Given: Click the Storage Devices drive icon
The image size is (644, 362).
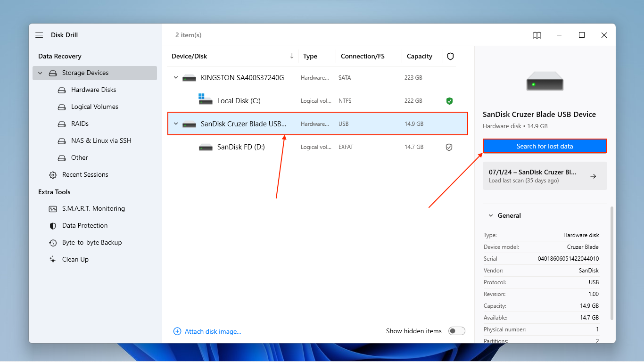Looking at the screenshot, I should [53, 73].
